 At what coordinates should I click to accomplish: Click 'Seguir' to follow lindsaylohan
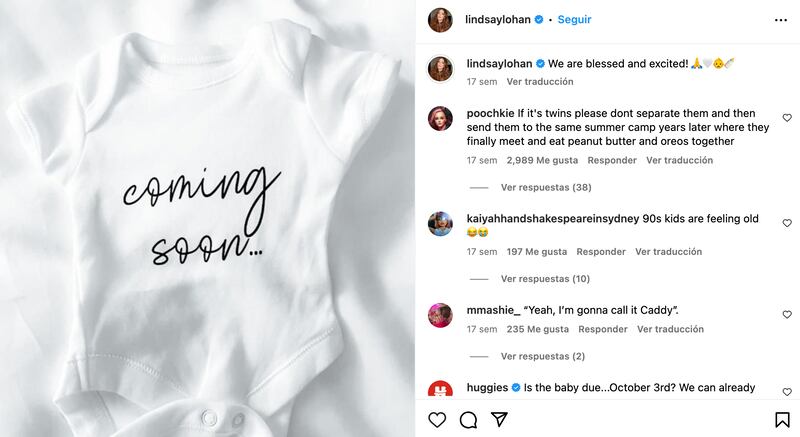click(574, 19)
